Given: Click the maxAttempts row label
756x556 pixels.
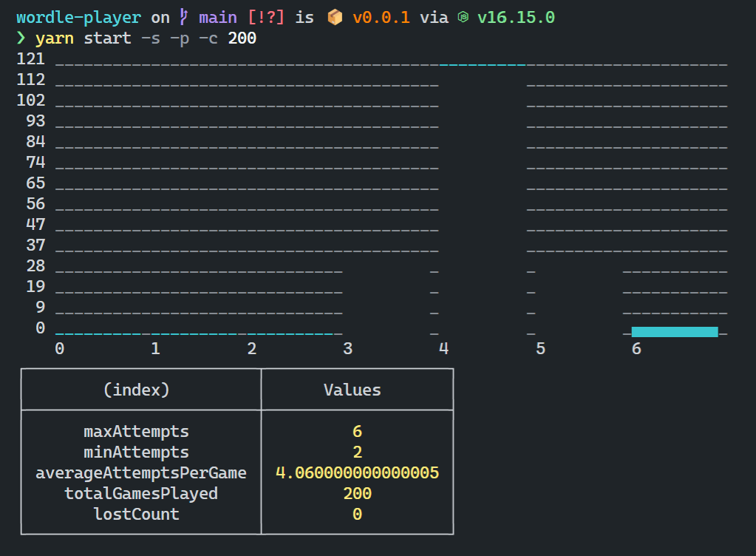Looking at the screenshot, I should [x=137, y=432].
